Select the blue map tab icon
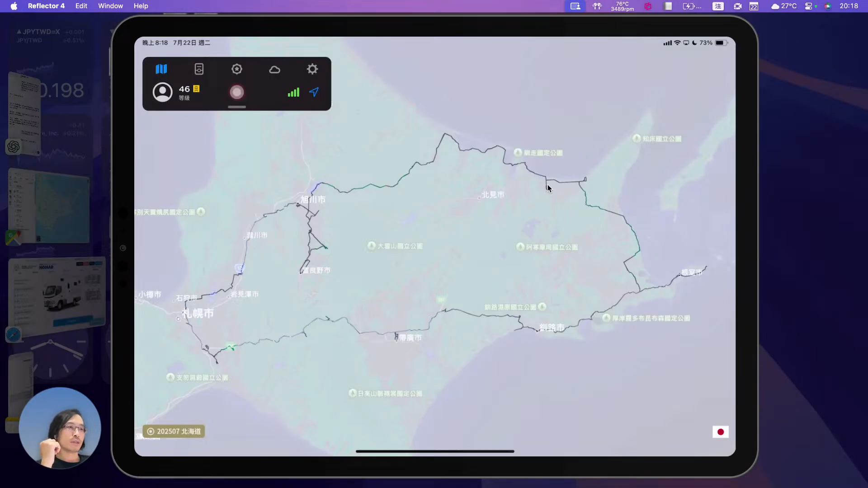Screen dimensions: 868x488 pos(161,69)
